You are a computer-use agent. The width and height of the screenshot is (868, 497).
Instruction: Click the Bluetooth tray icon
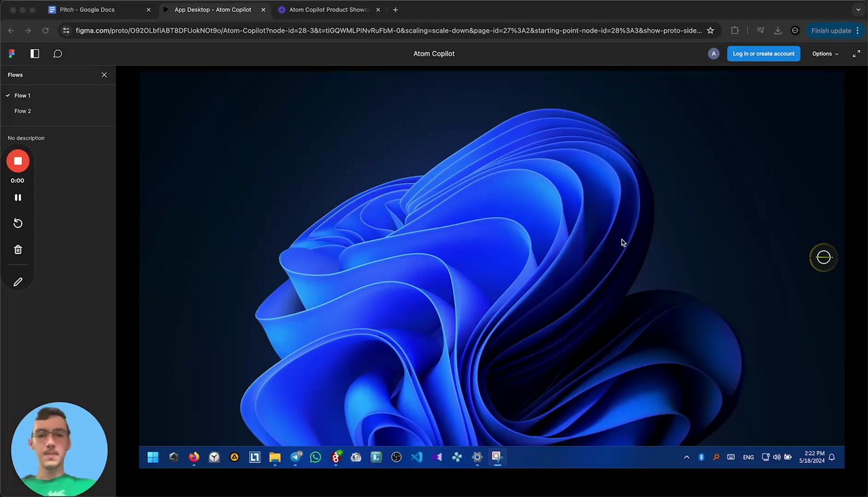(x=701, y=457)
